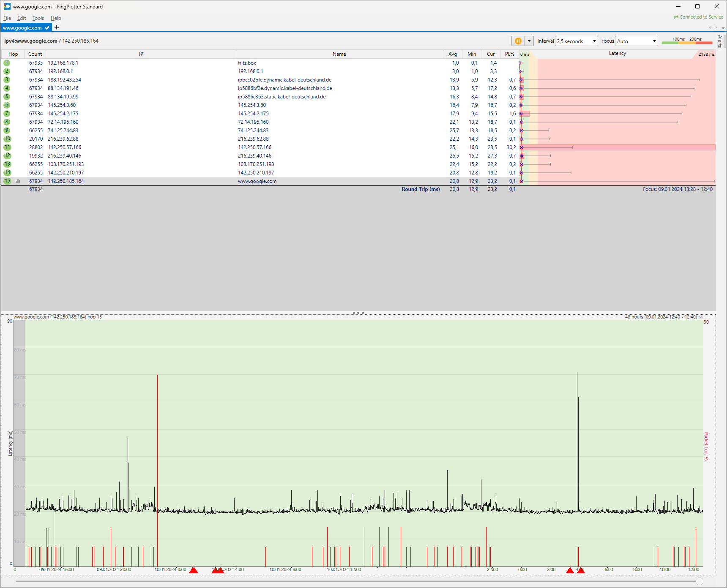Click the hop 1 green status icon
This screenshot has height=588, width=727.
click(x=7, y=63)
